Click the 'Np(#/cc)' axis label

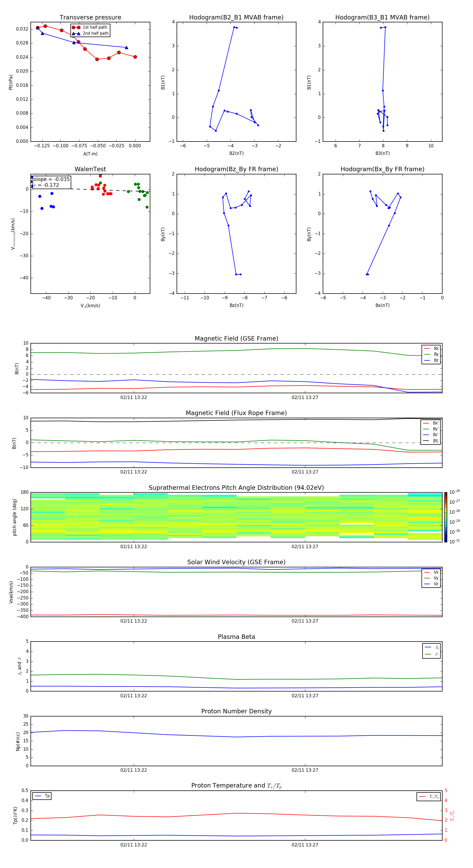(18, 741)
